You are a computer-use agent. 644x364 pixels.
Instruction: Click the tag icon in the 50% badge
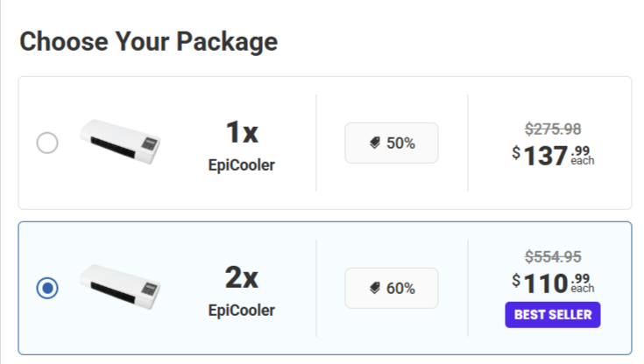(375, 143)
